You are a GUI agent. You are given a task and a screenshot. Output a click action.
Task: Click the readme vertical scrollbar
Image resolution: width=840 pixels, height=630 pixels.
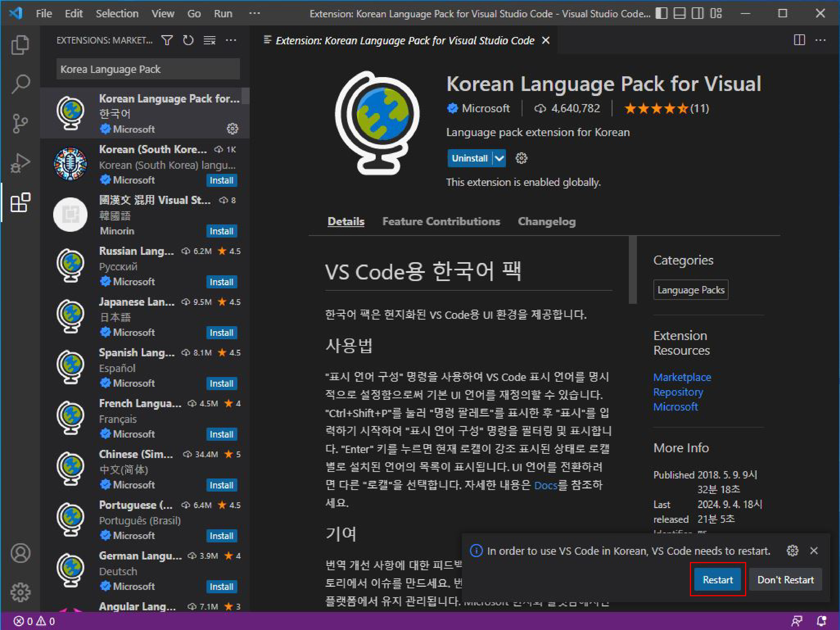point(632,270)
